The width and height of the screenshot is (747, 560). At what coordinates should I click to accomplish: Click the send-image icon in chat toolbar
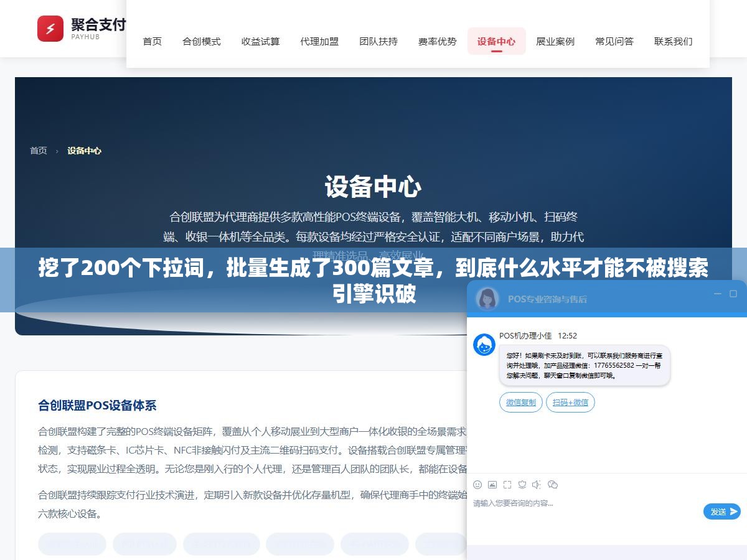tap(492, 484)
